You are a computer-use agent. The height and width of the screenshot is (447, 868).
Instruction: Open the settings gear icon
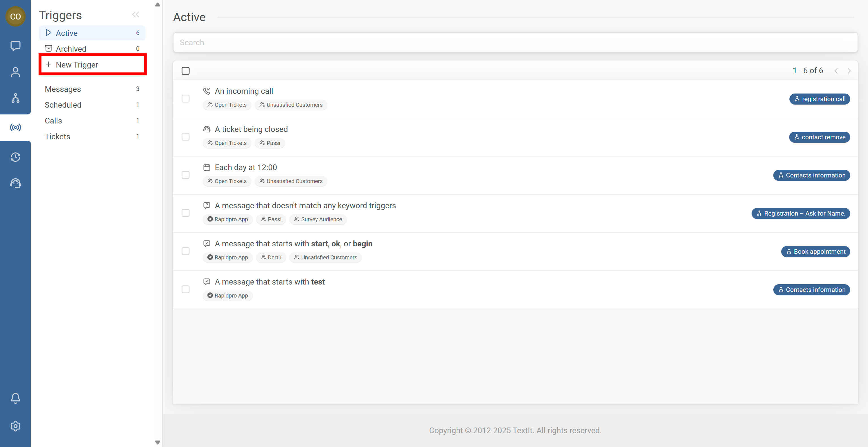(x=15, y=426)
